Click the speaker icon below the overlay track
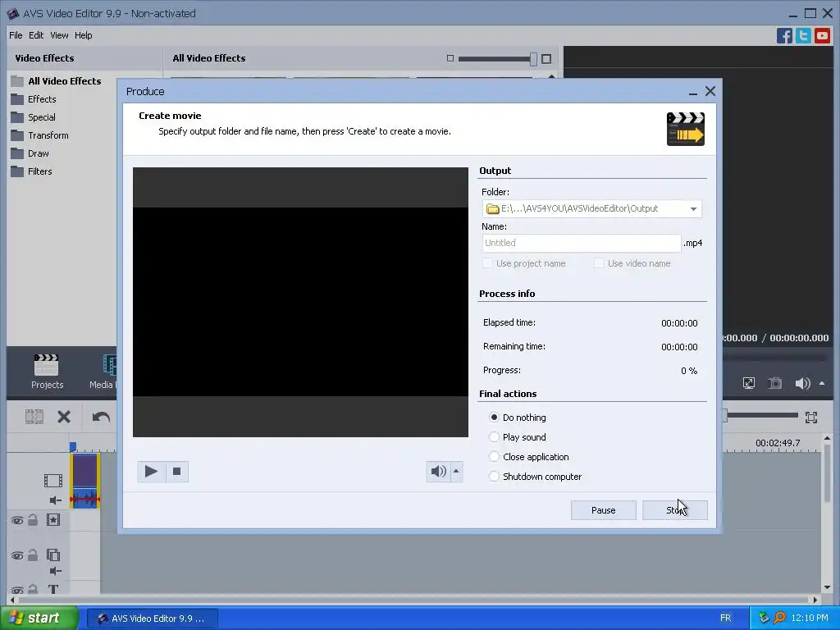 (x=55, y=571)
